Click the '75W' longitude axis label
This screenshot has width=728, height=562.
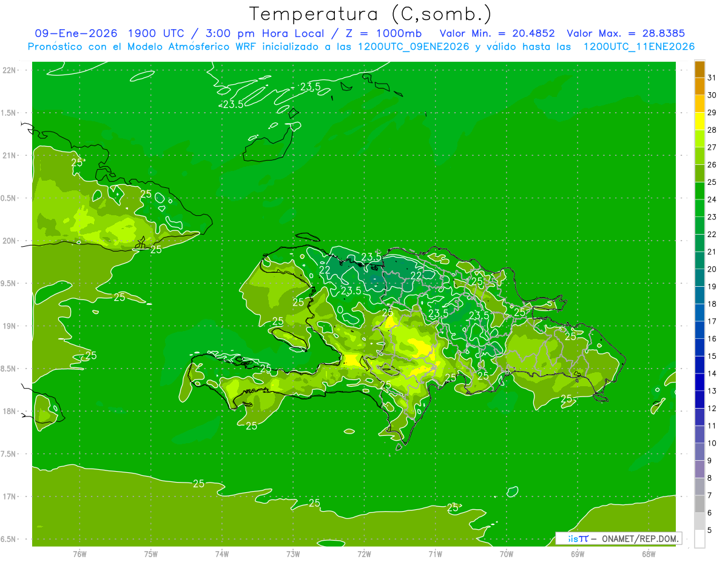pos(151,554)
